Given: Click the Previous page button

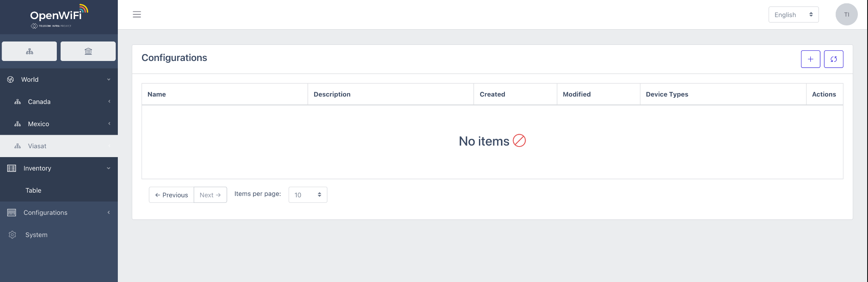Looking at the screenshot, I should click(x=171, y=195).
